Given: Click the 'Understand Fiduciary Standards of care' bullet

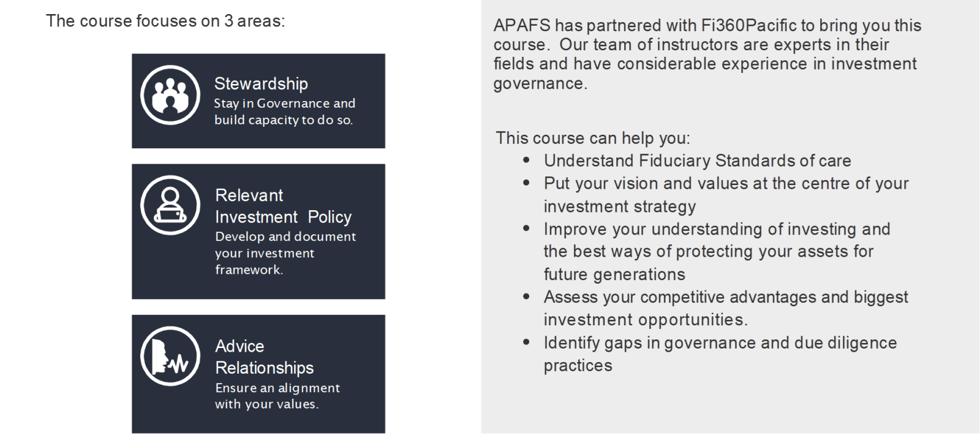Looking at the screenshot, I should pos(697,161).
